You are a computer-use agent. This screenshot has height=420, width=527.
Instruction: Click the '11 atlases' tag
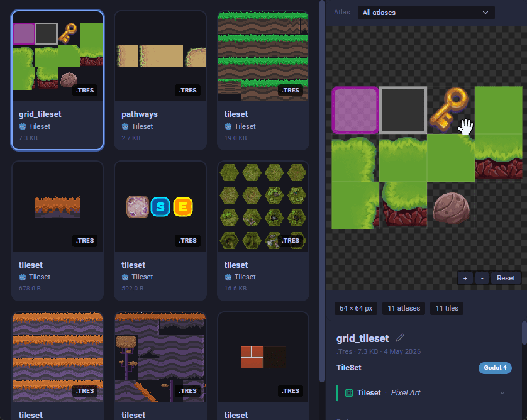[404, 308]
